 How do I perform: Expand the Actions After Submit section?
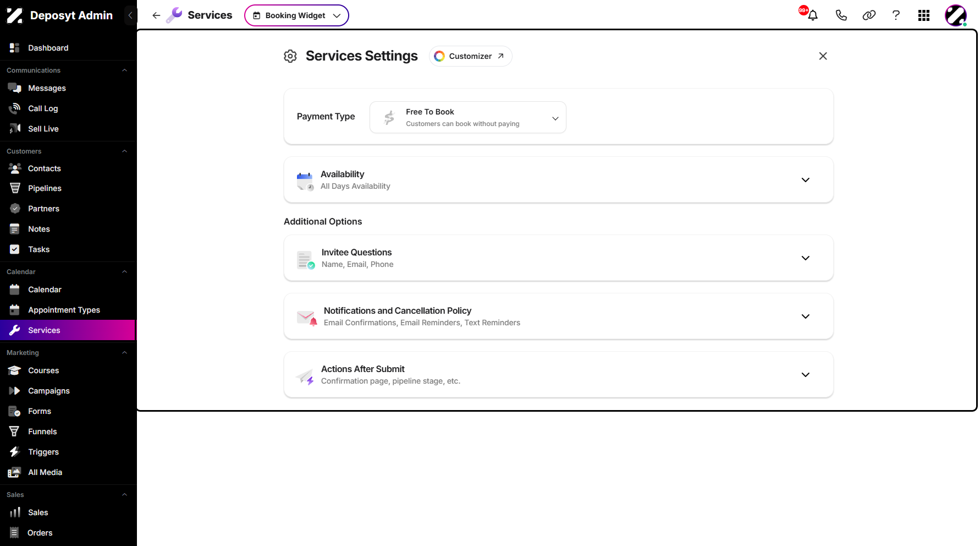click(x=806, y=375)
